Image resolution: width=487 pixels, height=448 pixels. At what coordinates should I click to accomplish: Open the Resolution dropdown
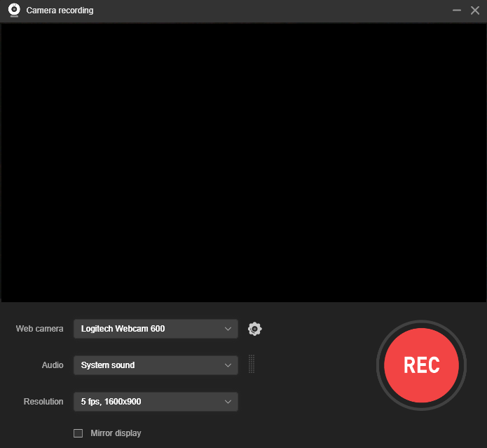coord(156,402)
